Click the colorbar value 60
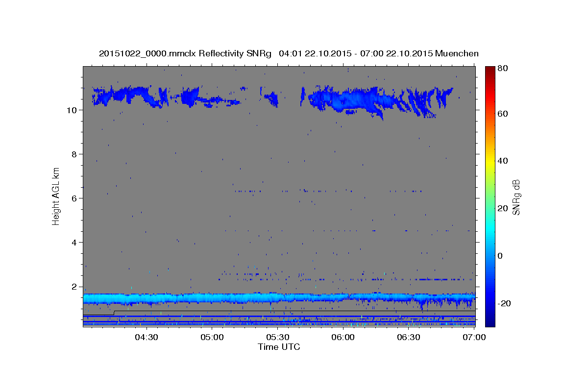Image resolution: width=588 pixels, height=392 pixels. (504, 114)
